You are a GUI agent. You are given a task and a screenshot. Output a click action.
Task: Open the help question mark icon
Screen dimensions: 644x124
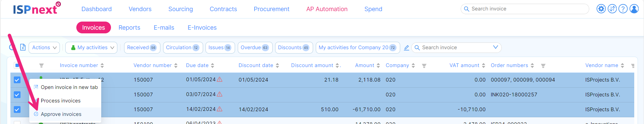coord(623,9)
